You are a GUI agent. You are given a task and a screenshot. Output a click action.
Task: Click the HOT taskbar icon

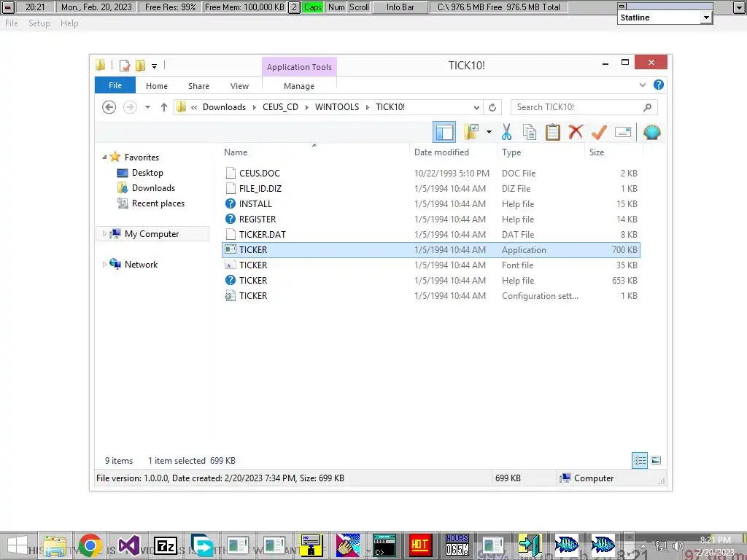(x=419, y=545)
